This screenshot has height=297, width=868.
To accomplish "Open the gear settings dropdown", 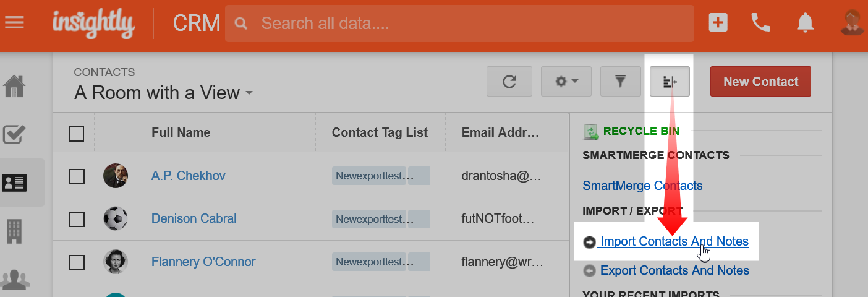I will pos(566,82).
